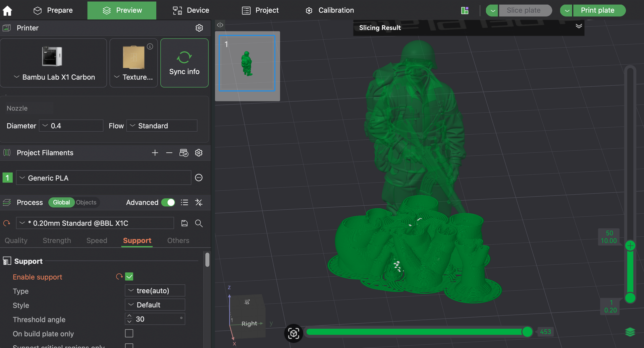Screen dimensions: 644x348
Task: Toggle the Advanced settings switch
Action: pos(168,202)
